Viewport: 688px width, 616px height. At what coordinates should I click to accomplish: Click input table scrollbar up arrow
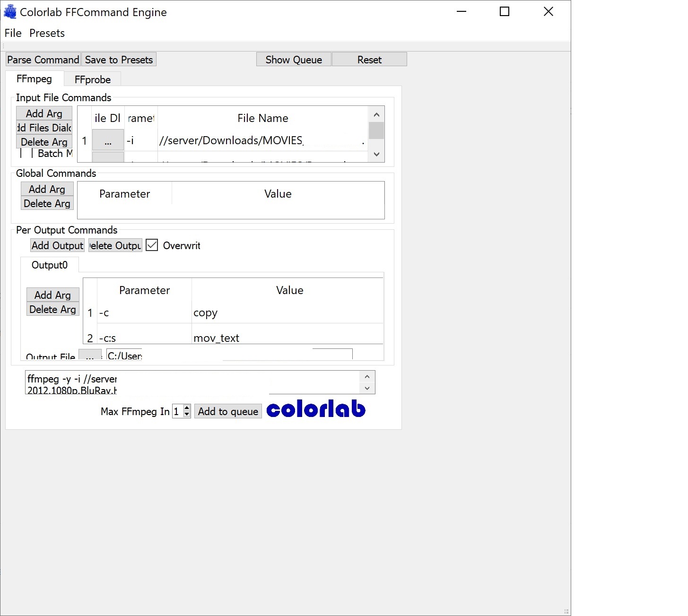pos(376,114)
